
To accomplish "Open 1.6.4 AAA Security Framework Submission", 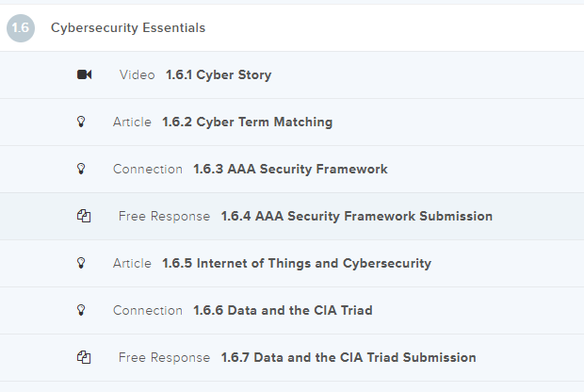I will (x=356, y=217).
